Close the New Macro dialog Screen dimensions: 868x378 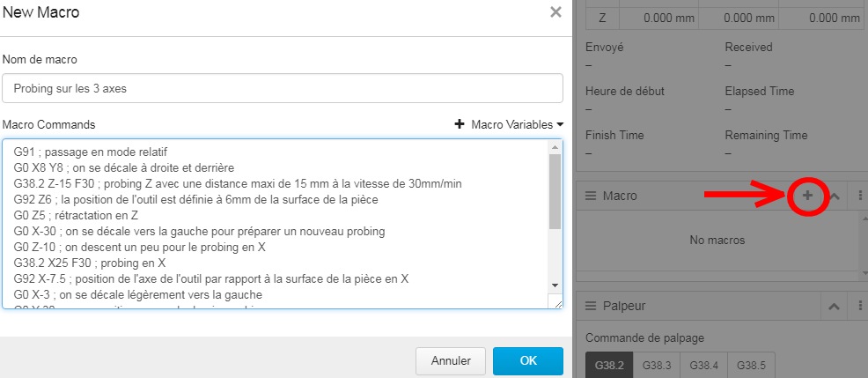coord(555,12)
